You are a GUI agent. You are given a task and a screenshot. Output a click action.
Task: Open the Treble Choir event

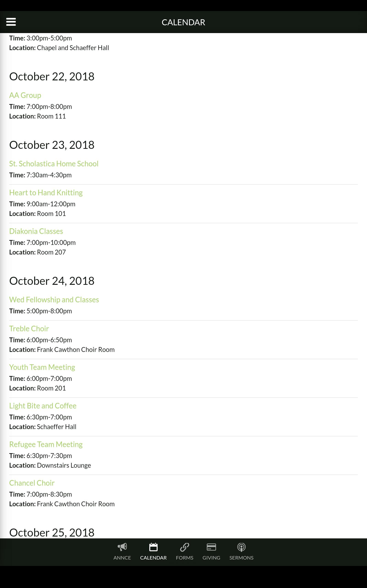click(29, 328)
